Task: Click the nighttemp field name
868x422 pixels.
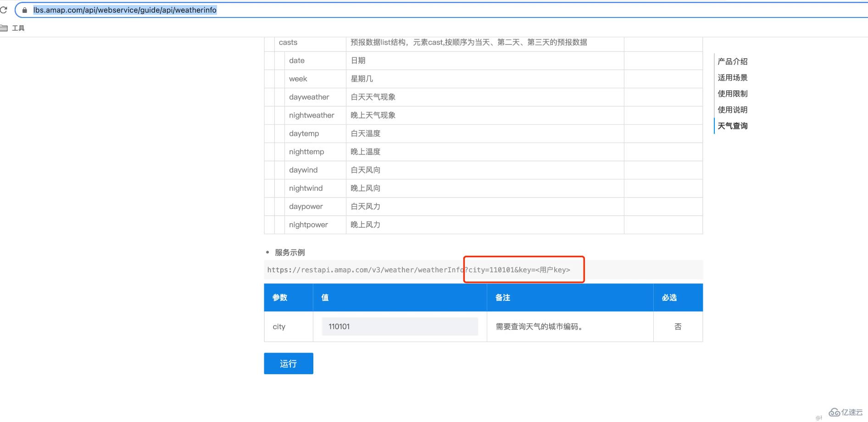Action: coord(306,152)
